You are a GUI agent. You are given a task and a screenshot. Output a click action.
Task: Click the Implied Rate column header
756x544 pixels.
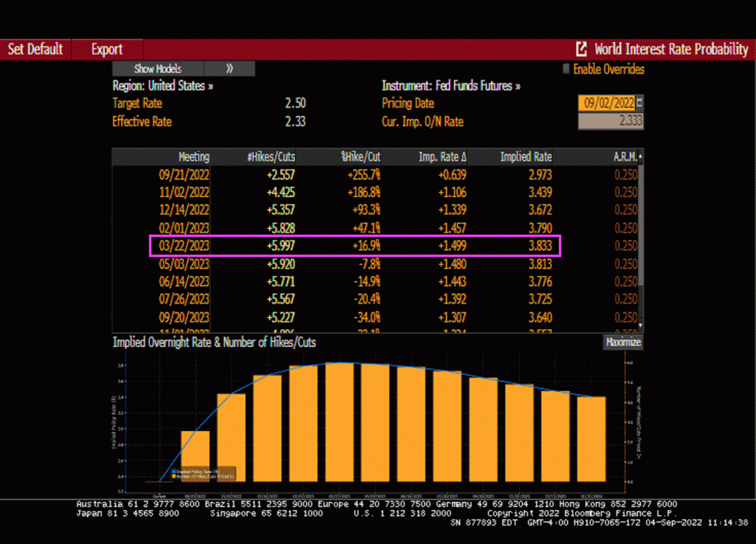525,157
